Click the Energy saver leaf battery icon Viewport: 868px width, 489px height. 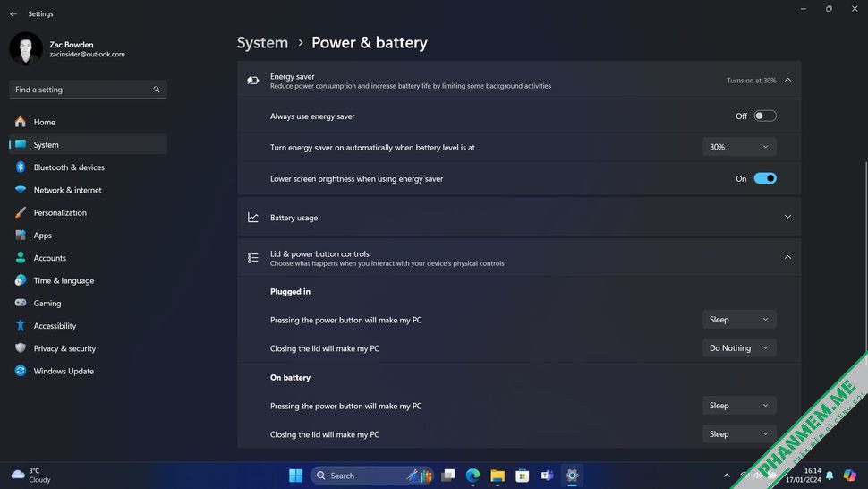253,81
